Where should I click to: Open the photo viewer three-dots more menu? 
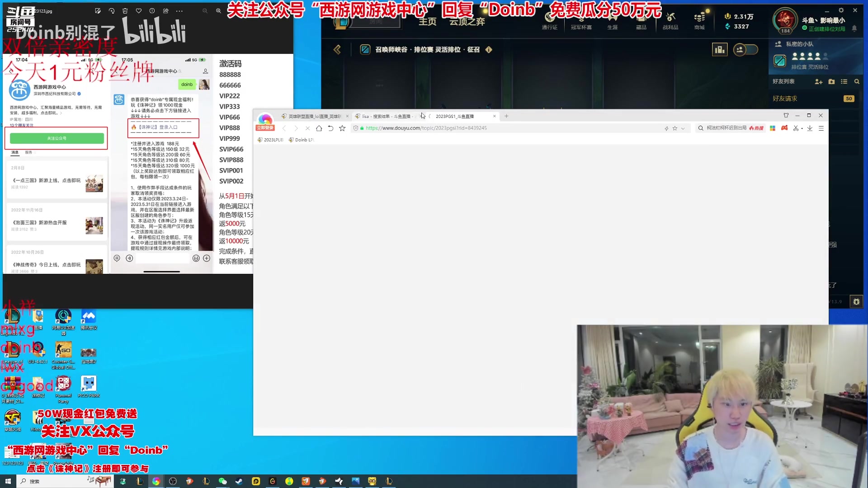click(x=179, y=11)
